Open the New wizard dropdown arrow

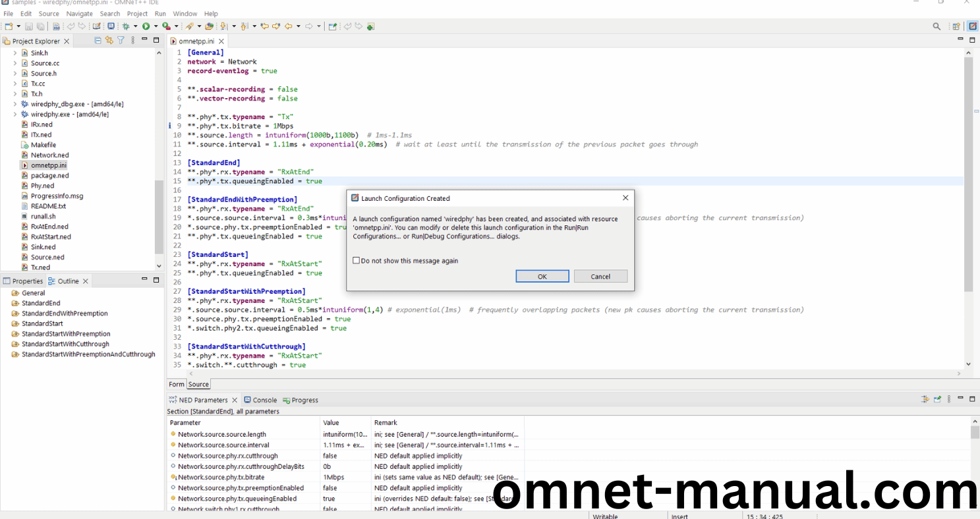(x=18, y=26)
